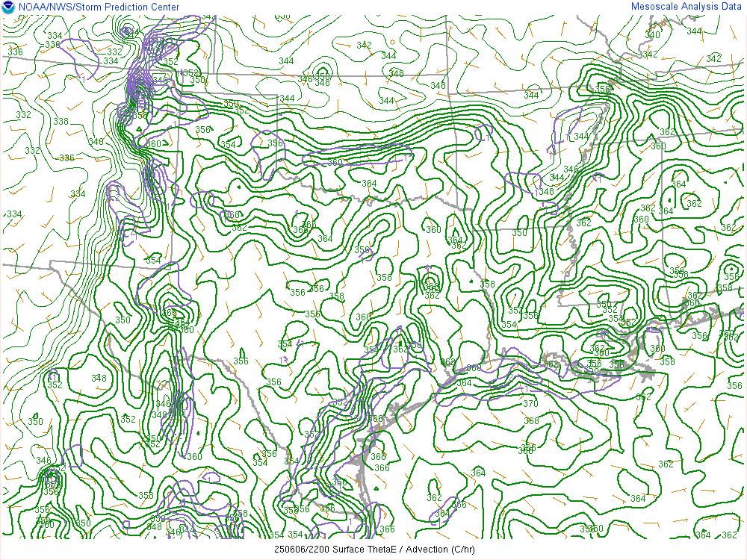
Task: Select the 336 label in the top-left corner
Action: [15, 52]
